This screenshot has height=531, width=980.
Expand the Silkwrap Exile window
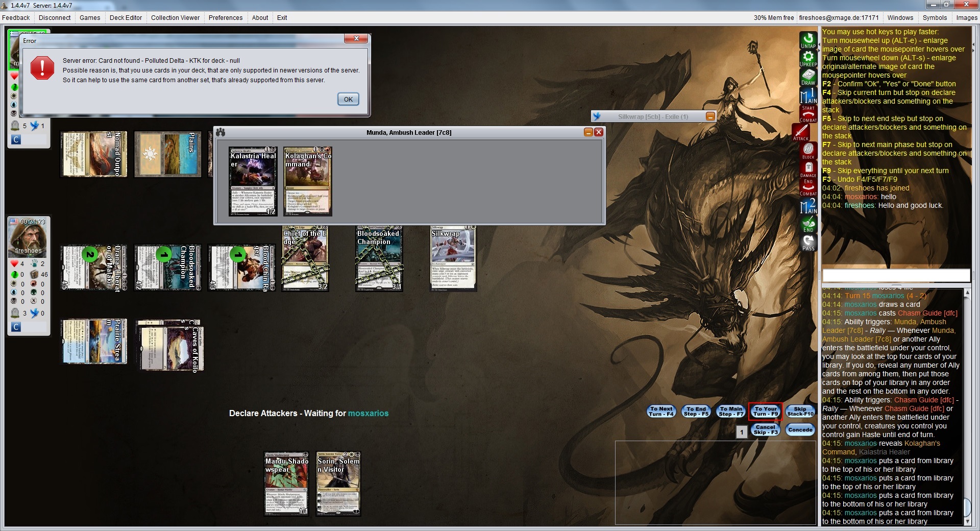click(710, 116)
